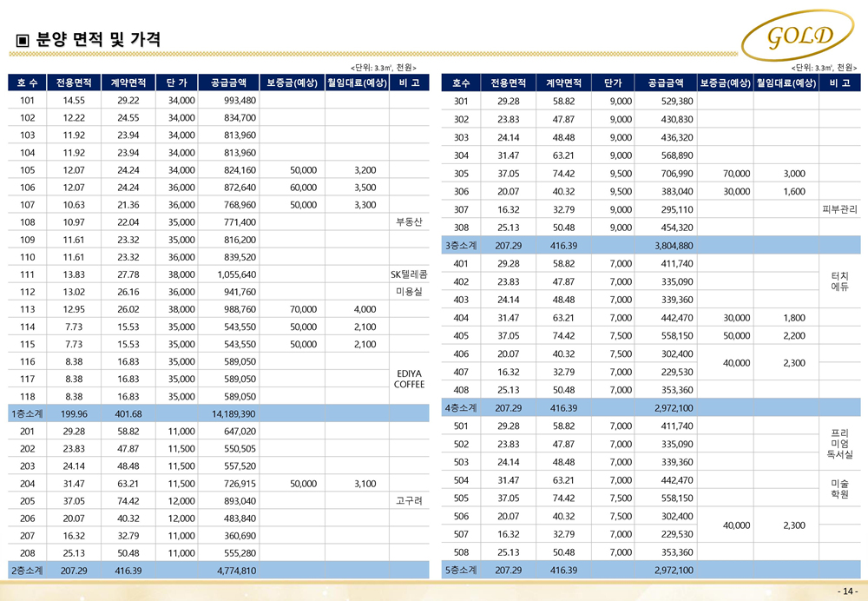This screenshot has width=868, height=601.
Task: Click supply amount '839,520' for unit 110
Action: 240,257
